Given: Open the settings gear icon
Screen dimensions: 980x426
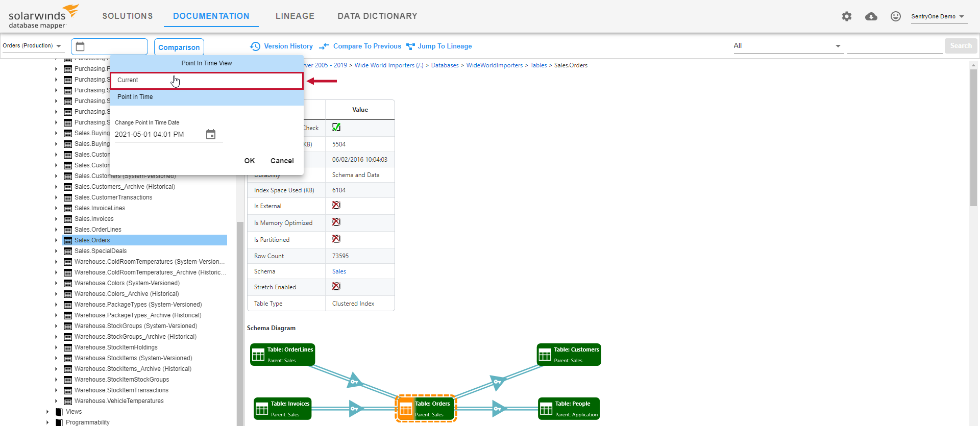Looking at the screenshot, I should click(847, 16).
